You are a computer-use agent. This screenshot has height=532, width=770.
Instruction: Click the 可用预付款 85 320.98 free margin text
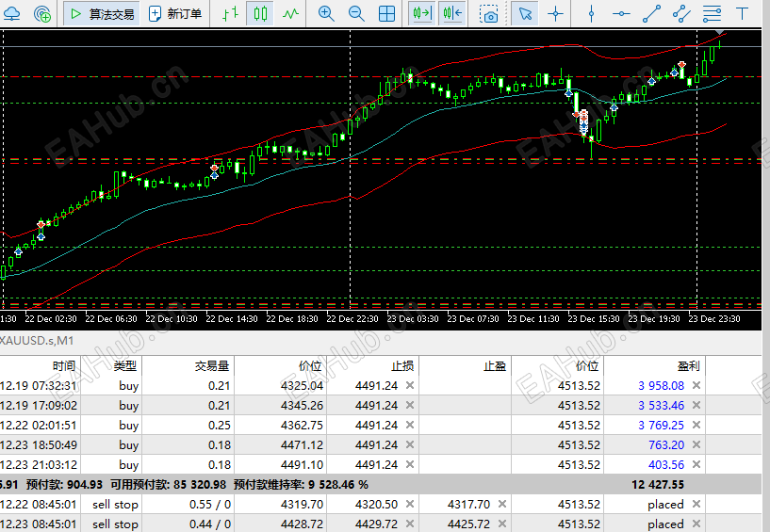[x=168, y=484]
